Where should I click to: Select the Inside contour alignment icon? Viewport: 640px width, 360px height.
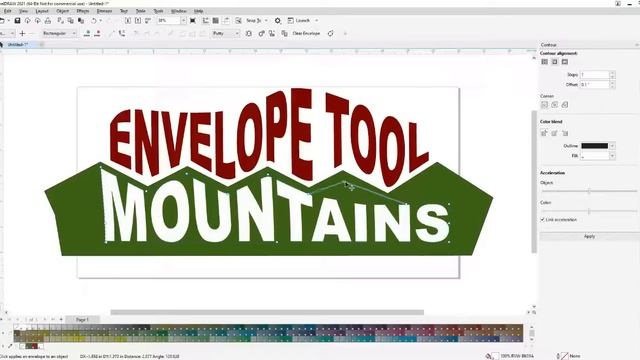(555, 62)
